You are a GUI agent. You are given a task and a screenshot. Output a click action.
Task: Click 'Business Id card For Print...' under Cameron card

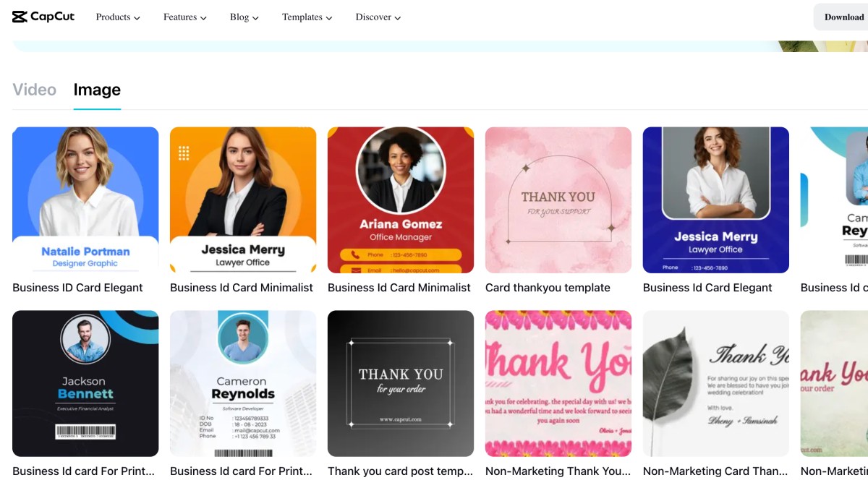pyautogui.click(x=241, y=471)
